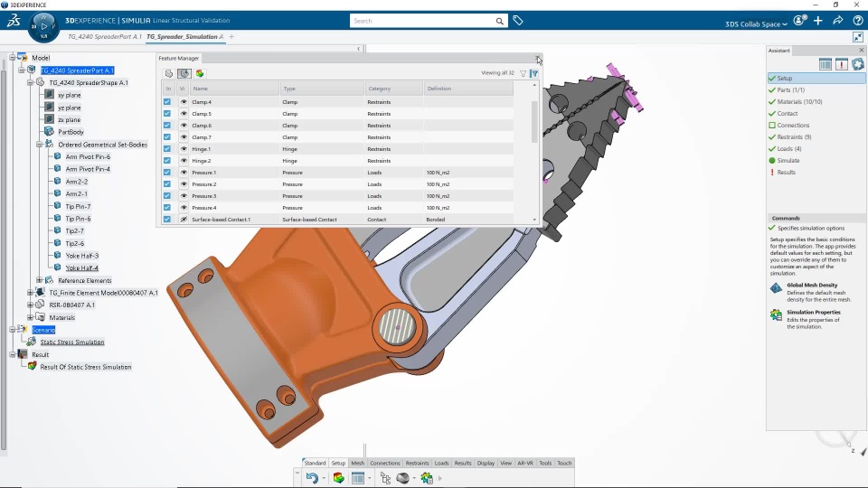This screenshot has height=488, width=868.
Task: Uncheck the Clamp.5 inclusion checkbox
Action: pos(167,114)
